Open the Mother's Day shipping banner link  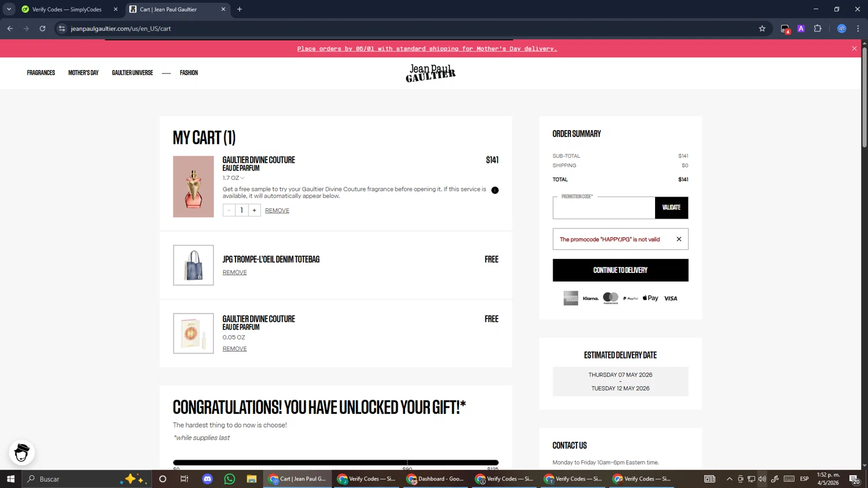[427, 49]
